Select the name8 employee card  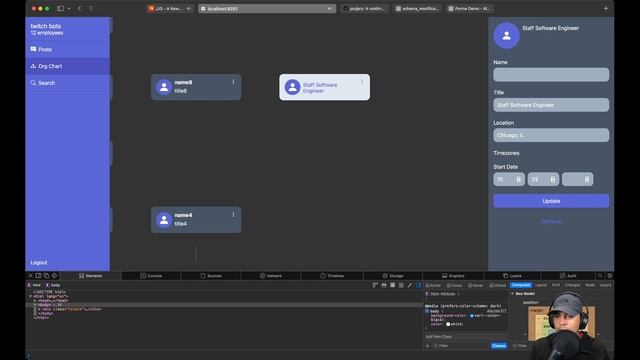[x=196, y=87]
